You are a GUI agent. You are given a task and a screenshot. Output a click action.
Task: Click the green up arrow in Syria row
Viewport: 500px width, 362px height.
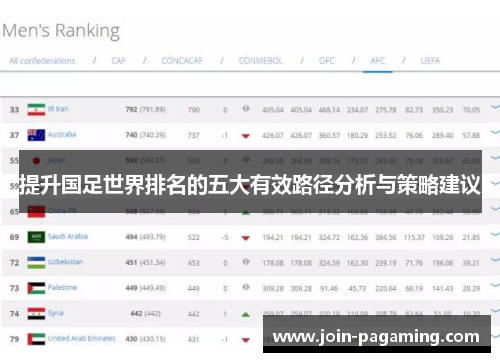tap(246, 314)
